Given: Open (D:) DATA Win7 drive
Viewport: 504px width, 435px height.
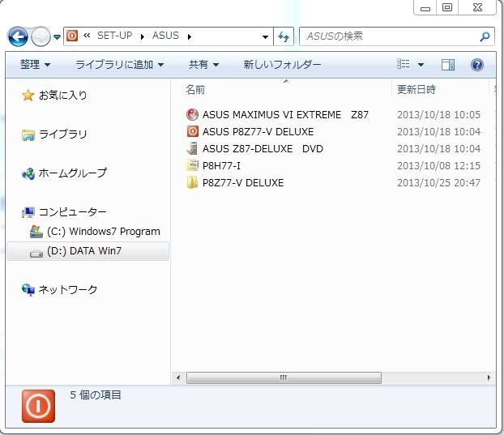Looking at the screenshot, I should [84, 250].
